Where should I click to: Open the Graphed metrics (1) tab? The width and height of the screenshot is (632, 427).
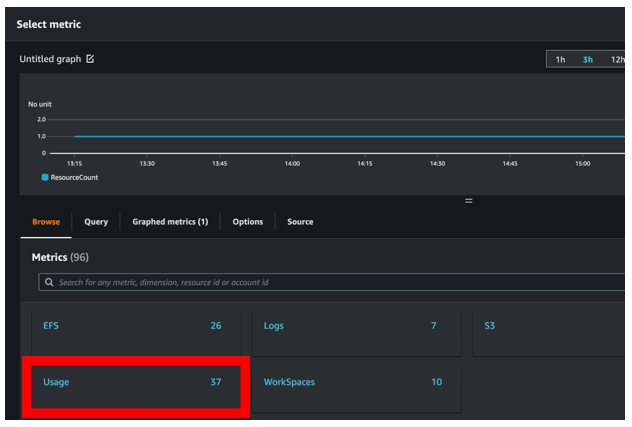(x=170, y=222)
